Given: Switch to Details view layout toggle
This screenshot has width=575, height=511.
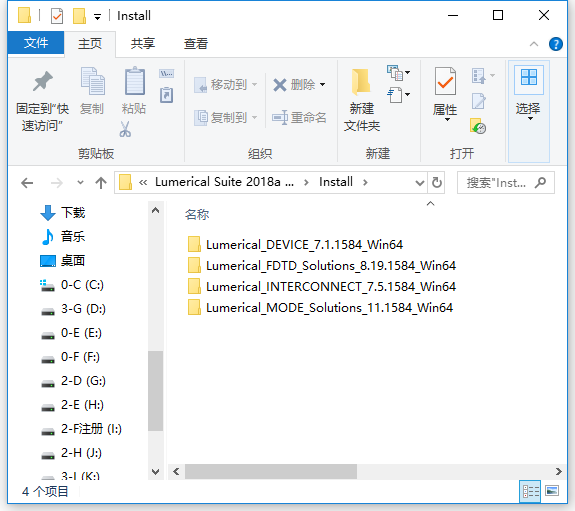Looking at the screenshot, I should (530, 491).
